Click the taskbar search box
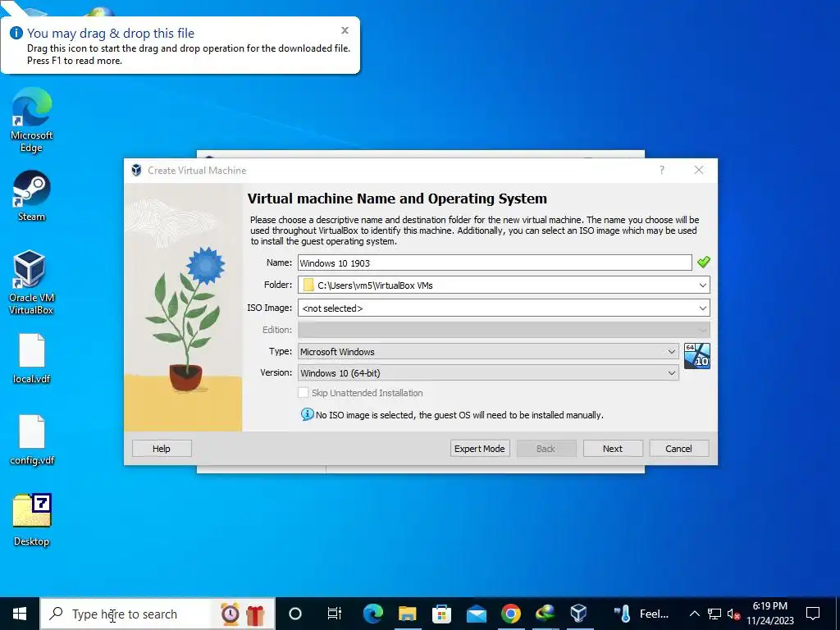Image resolution: width=840 pixels, height=630 pixels. click(157, 614)
